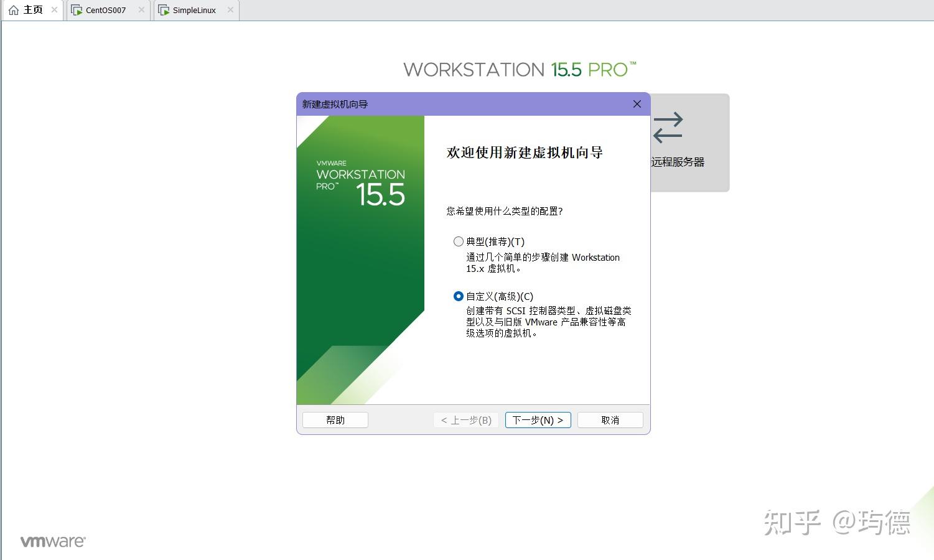
Task: Click the 新建虚拟机向导 dialog title
Action: click(335, 104)
